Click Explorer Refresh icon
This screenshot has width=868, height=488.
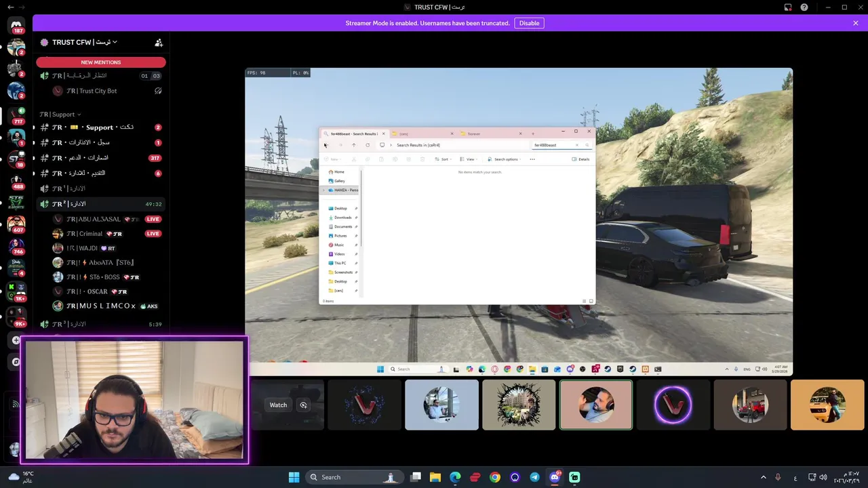(x=368, y=145)
